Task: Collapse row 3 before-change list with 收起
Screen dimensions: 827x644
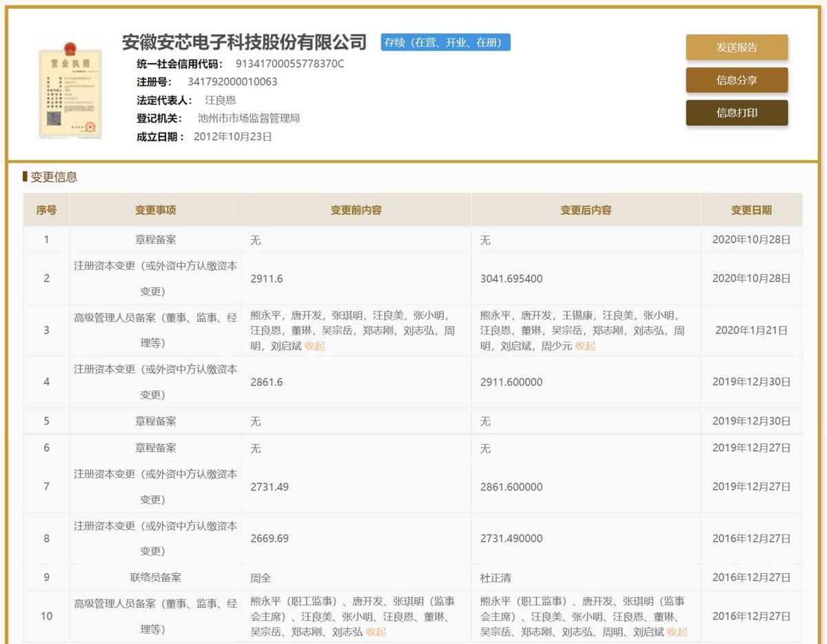Action: [x=314, y=346]
